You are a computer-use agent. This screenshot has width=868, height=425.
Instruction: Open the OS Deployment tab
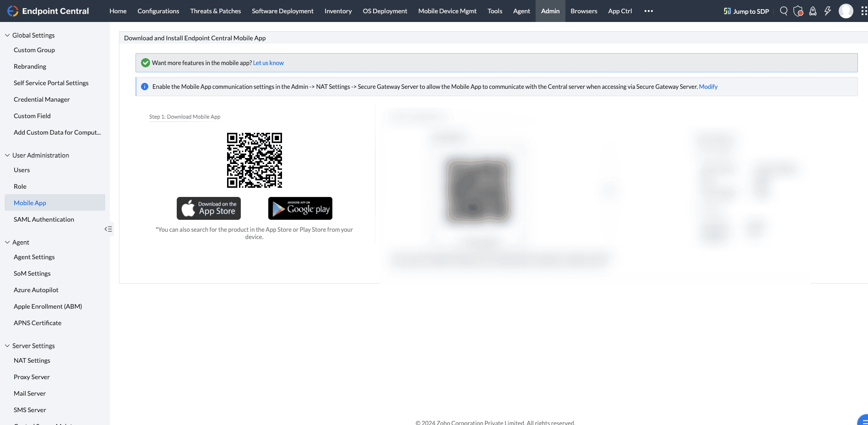(385, 11)
